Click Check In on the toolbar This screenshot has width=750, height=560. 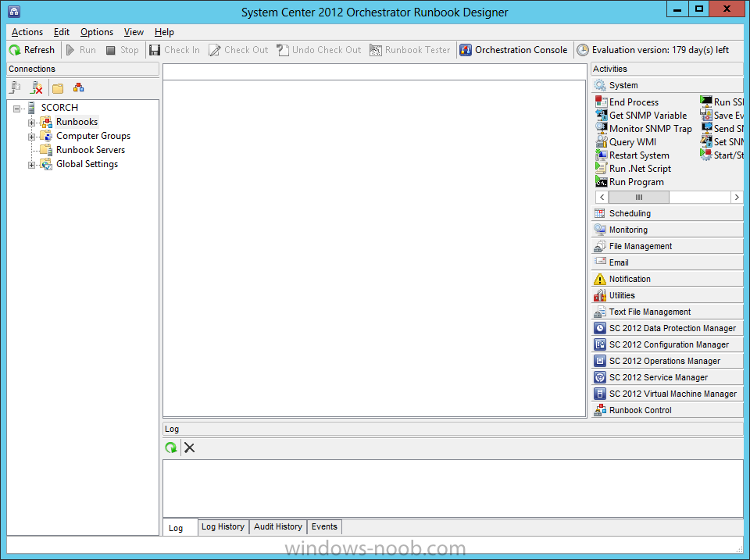tap(174, 50)
